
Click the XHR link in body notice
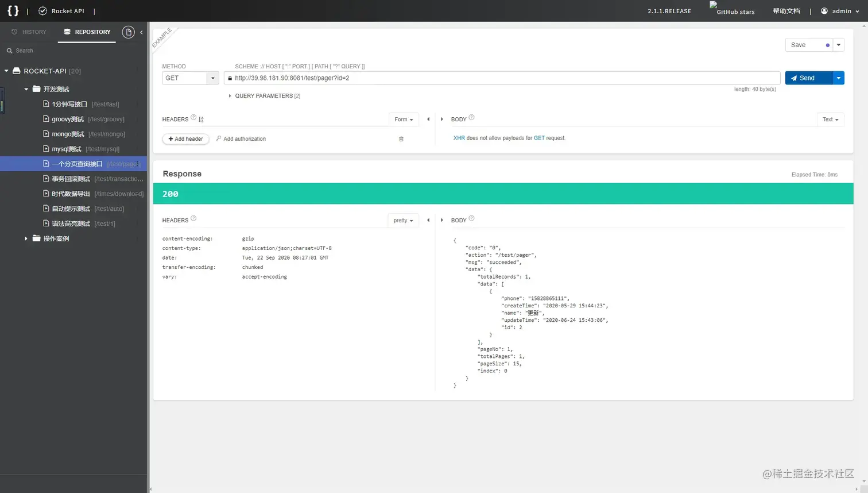click(x=459, y=138)
